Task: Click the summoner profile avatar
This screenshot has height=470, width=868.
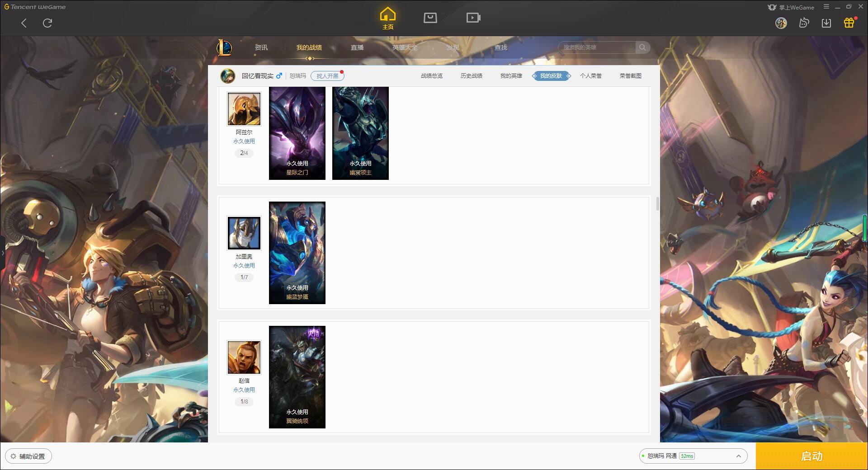Action: pos(228,76)
